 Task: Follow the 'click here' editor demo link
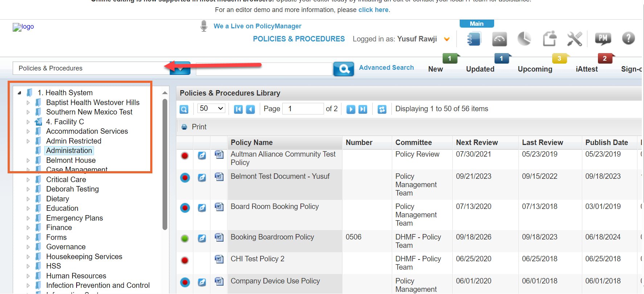click(373, 10)
